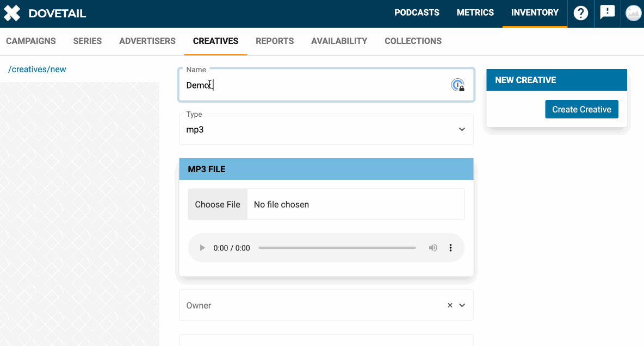Click the Dovetail logo icon
This screenshot has width=644, height=346.
(12, 14)
